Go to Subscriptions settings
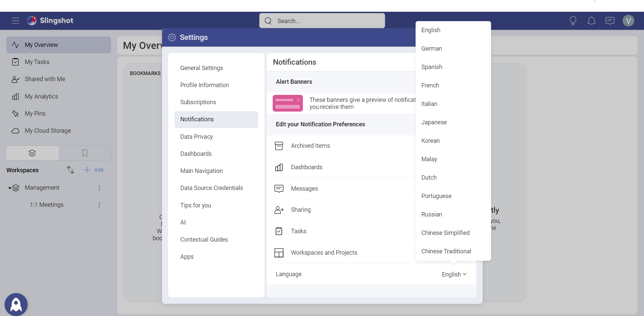The width and height of the screenshot is (644, 316). [216, 102]
